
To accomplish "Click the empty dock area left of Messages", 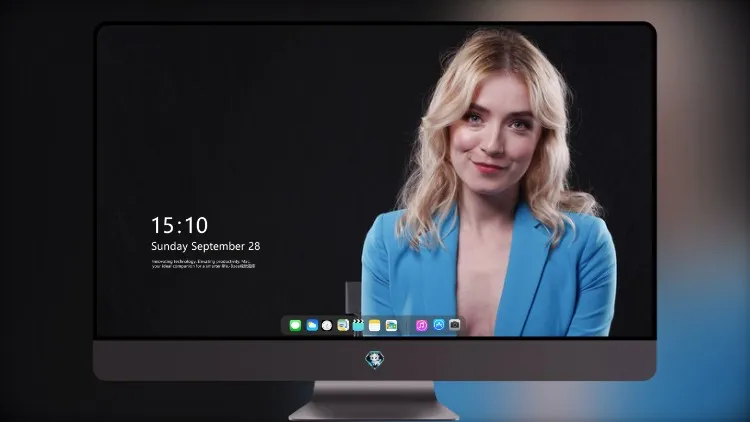I will (x=285, y=326).
